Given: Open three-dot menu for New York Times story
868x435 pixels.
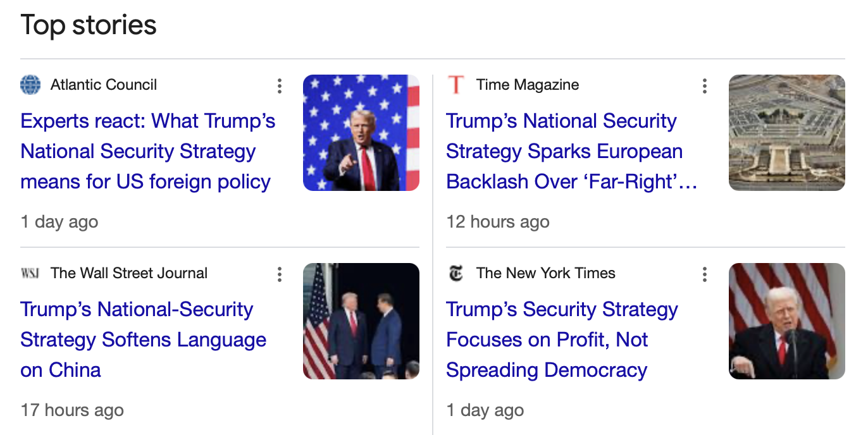Looking at the screenshot, I should (x=704, y=274).
